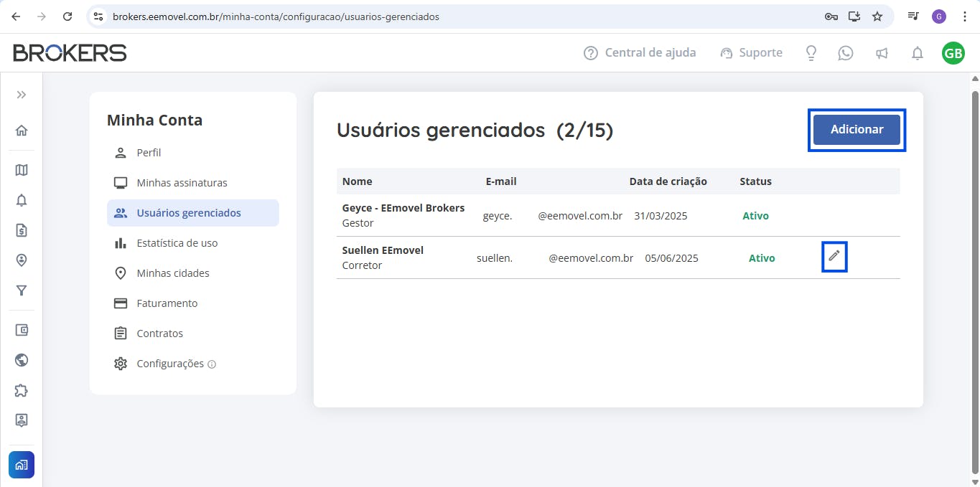This screenshot has width=980, height=487.
Task: Click Ativo status for Geyce
Action: click(x=755, y=216)
